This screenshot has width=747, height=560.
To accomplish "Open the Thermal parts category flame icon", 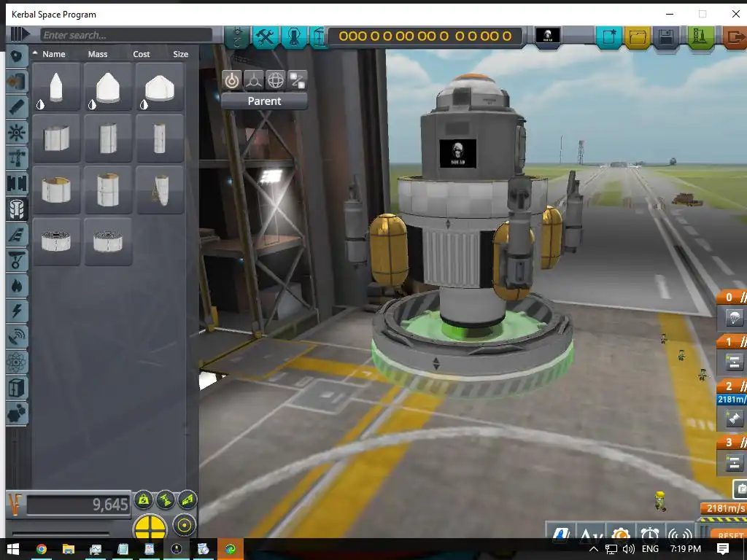I will [18, 286].
